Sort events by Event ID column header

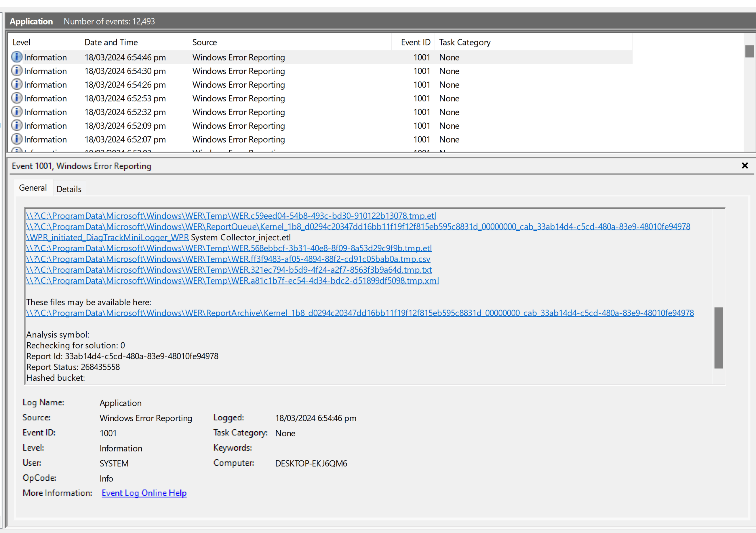415,42
